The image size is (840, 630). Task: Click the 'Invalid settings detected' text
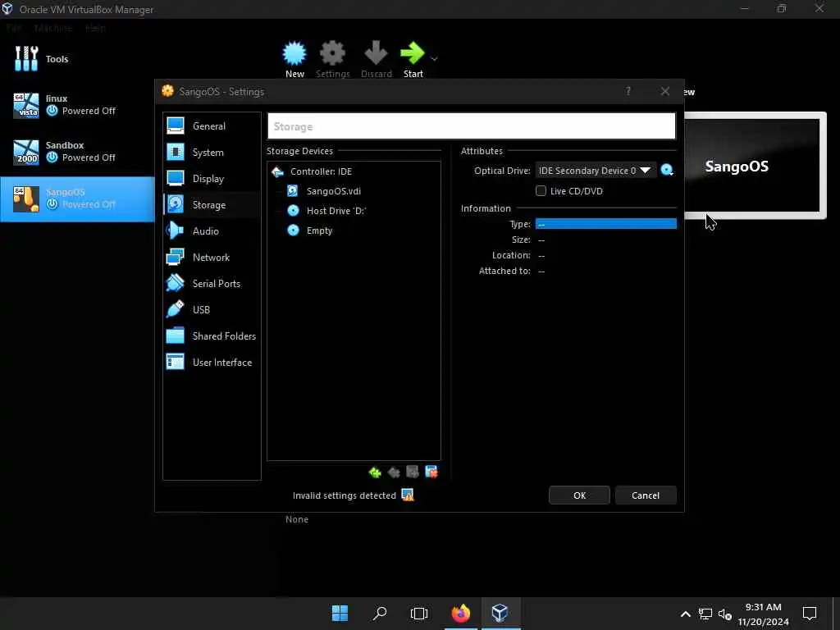coord(344,495)
